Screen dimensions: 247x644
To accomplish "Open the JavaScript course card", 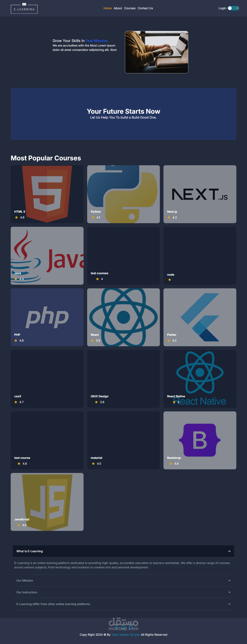I will point(47,502).
